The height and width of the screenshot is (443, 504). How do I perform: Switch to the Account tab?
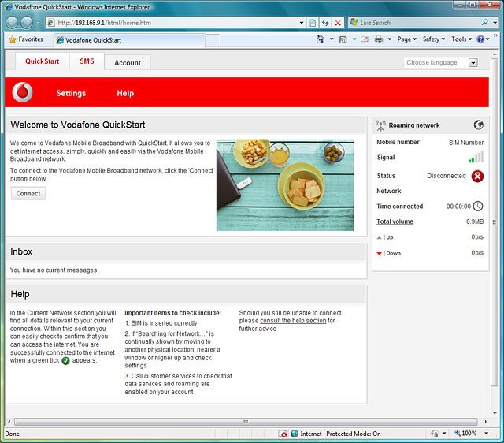click(128, 63)
